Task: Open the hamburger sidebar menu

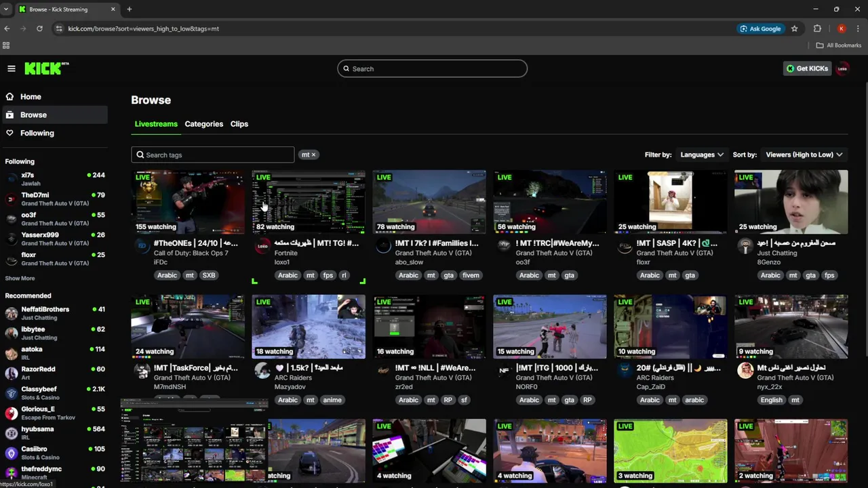Action: [x=12, y=68]
